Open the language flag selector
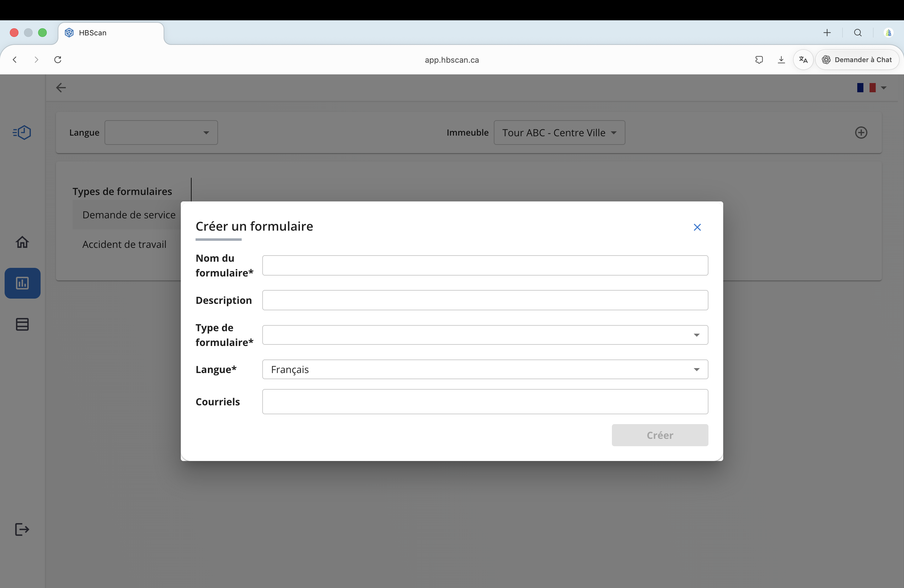Viewport: 904px width, 588px height. pyautogui.click(x=871, y=88)
